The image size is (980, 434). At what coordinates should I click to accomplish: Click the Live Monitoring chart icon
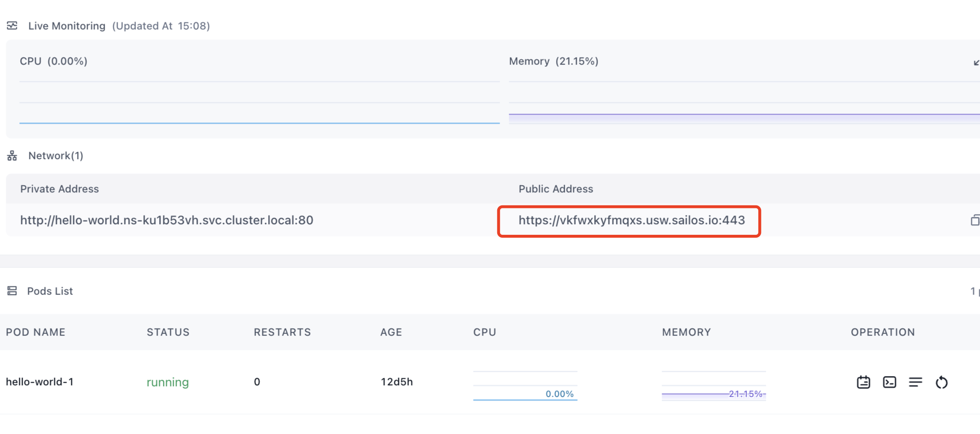click(x=12, y=26)
